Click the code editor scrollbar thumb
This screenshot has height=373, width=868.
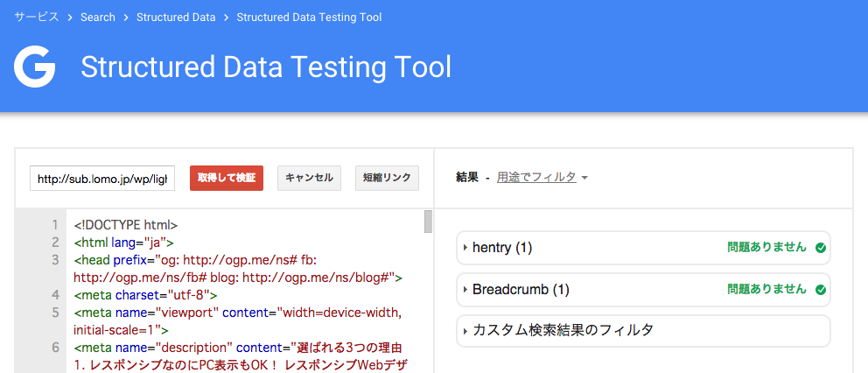tap(429, 222)
